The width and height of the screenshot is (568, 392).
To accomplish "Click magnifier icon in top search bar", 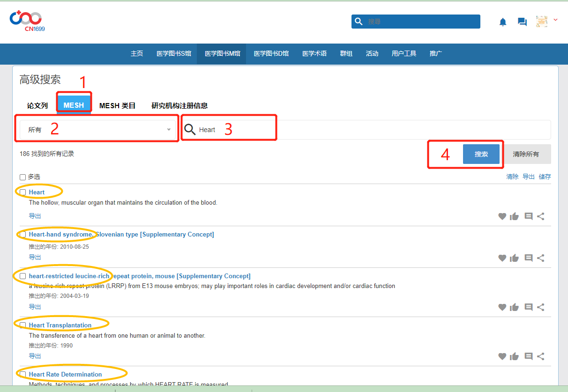I will pyautogui.click(x=359, y=22).
